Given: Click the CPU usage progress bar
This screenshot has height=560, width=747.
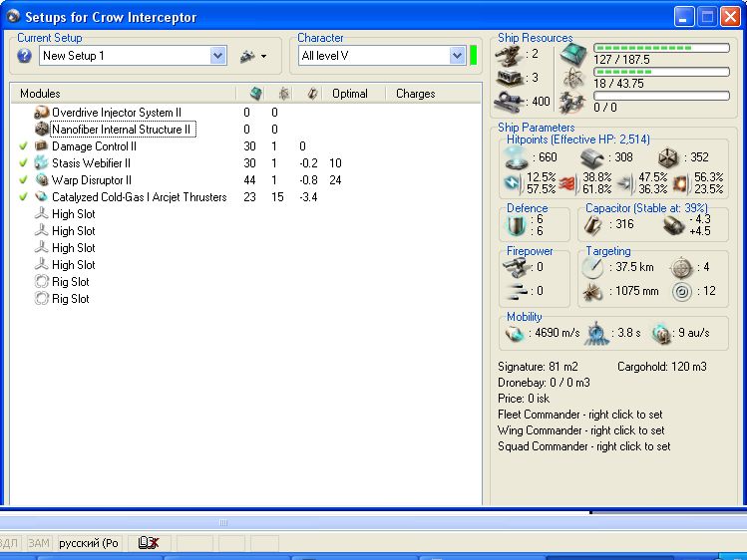Looking at the screenshot, I should tap(661, 48).
